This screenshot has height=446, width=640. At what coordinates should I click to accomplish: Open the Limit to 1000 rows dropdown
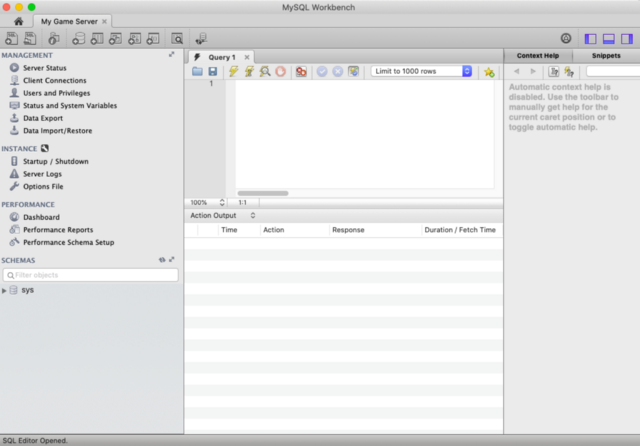click(x=422, y=71)
